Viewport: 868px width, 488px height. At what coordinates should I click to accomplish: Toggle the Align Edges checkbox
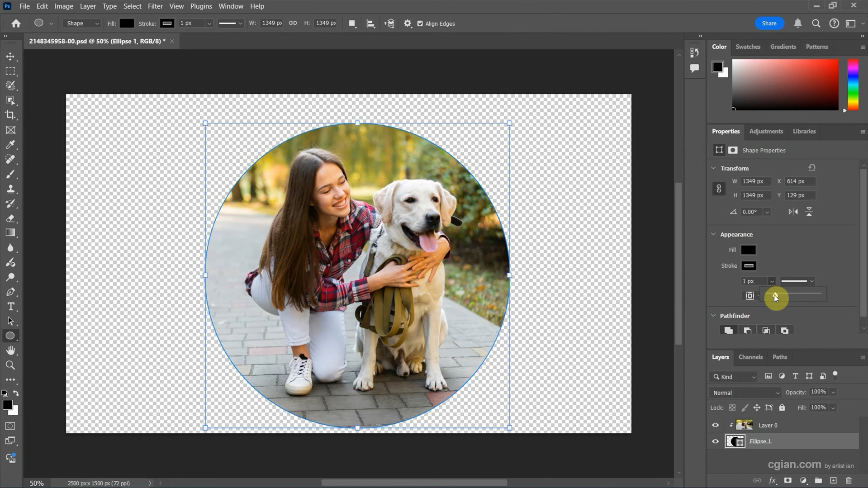(420, 24)
